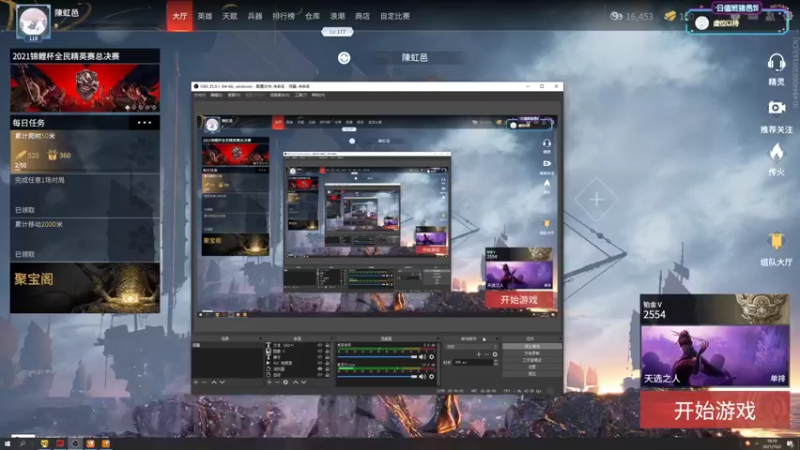The width and height of the screenshot is (800, 450).
Task: Click 开始录制 start recording in OBS controls
Action: coord(532,353)
